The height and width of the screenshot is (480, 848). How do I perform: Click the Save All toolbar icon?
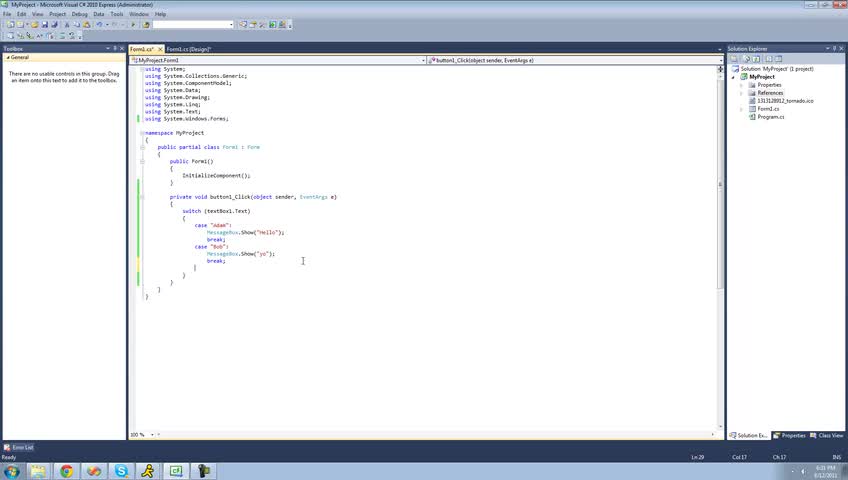(54, 24)
